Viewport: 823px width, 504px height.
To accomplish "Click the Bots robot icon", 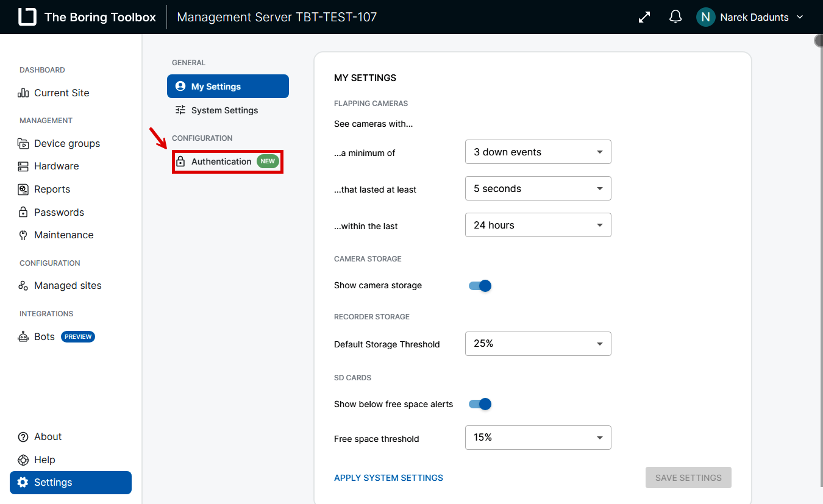I will (x=23, y=337).
